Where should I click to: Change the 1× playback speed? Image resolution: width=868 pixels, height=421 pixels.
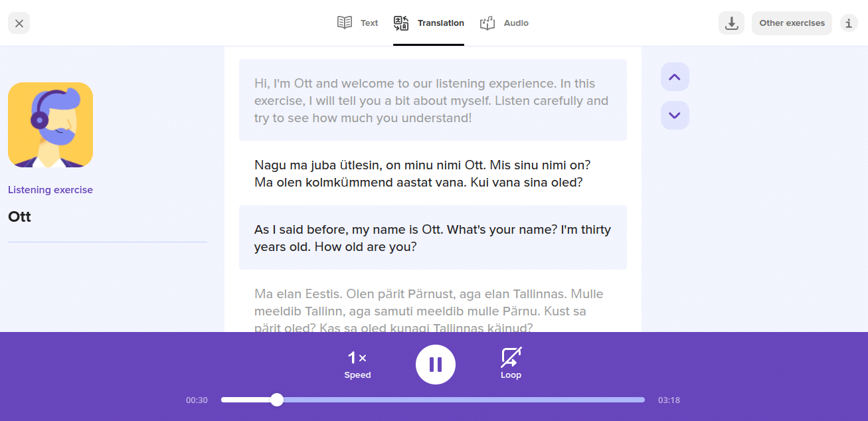[357, 363]
